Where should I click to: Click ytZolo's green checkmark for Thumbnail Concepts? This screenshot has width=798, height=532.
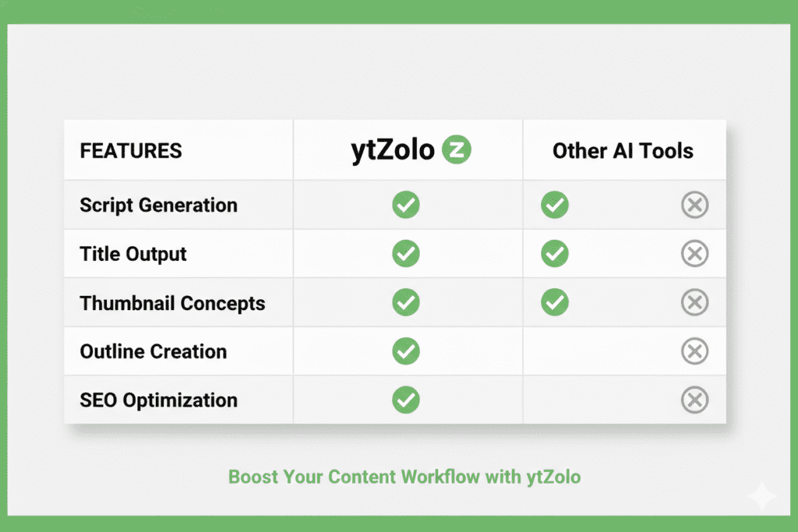click(x=406, y=303)
